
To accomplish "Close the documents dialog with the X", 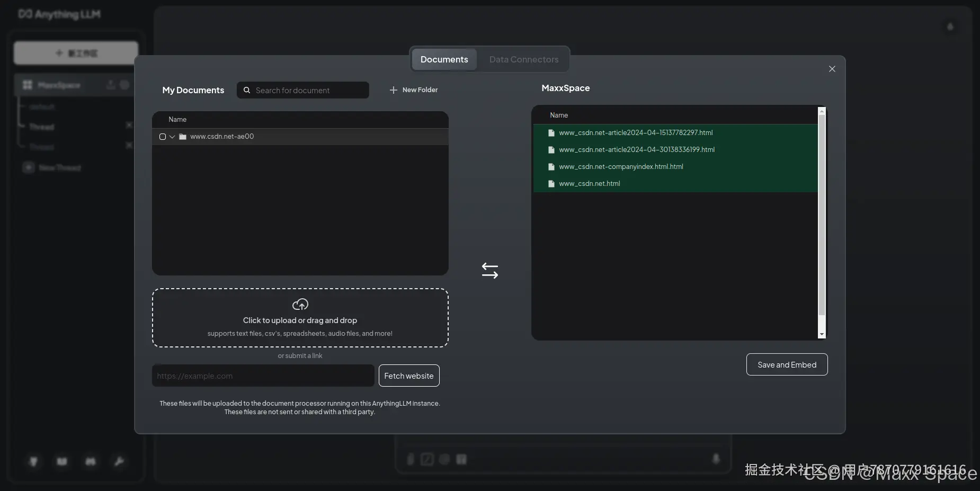I will pyautogui.click(x=832, y=69).
